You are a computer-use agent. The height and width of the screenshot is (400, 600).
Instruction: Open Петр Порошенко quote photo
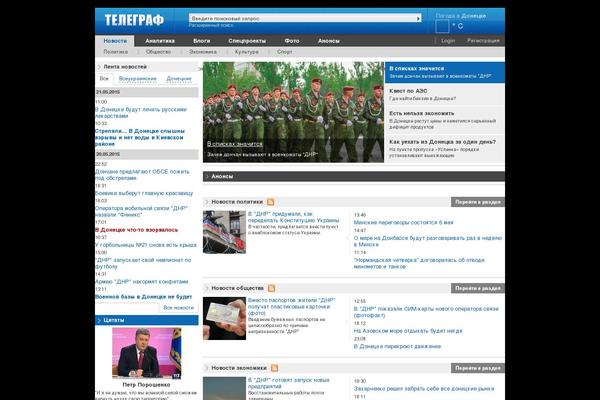pyautogui.click(x=147, y=353)
